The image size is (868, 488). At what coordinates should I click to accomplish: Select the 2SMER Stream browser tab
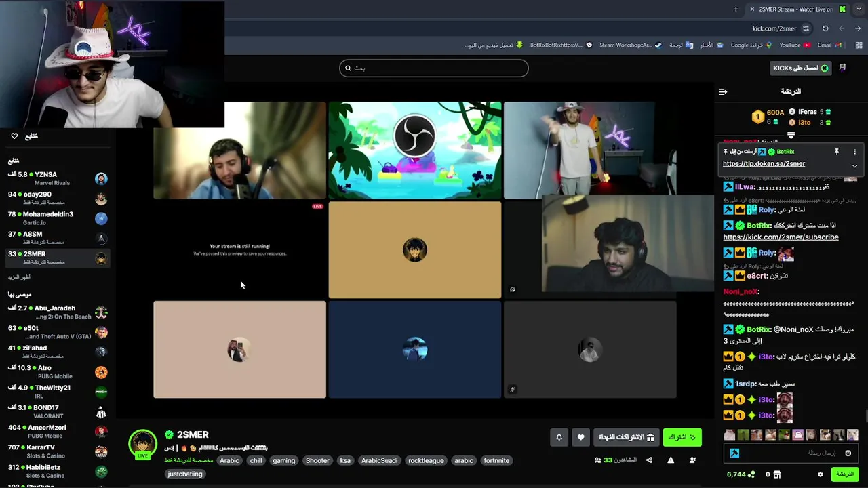[x=797, y=9]
